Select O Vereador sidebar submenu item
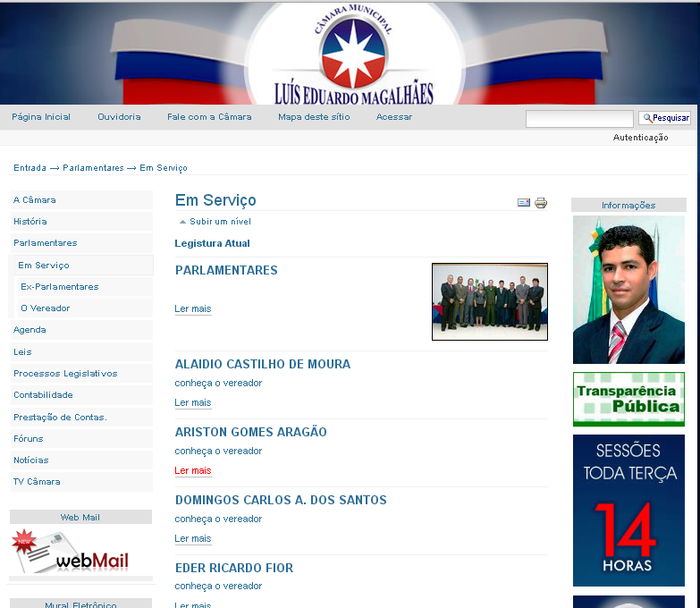Image resolution: width=700 pixels, height=608 pixels. (x=45, y=308)
